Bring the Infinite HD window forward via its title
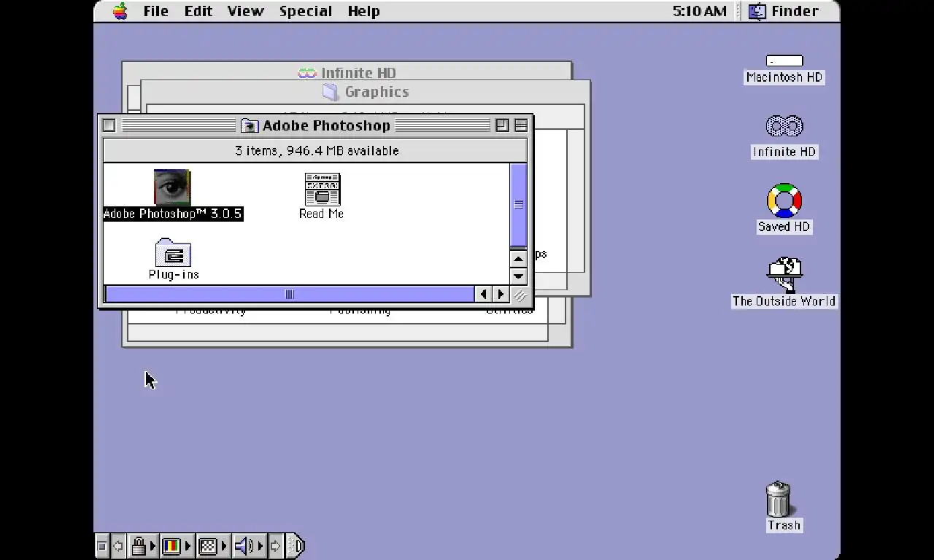934x560 pixels. click(x=358, y=73)
